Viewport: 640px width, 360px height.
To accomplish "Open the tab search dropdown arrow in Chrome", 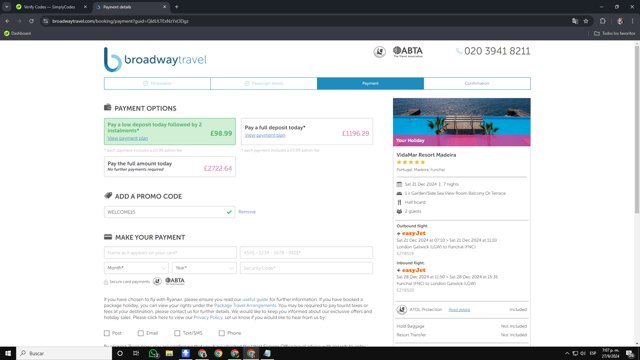I will click(7, 7).
